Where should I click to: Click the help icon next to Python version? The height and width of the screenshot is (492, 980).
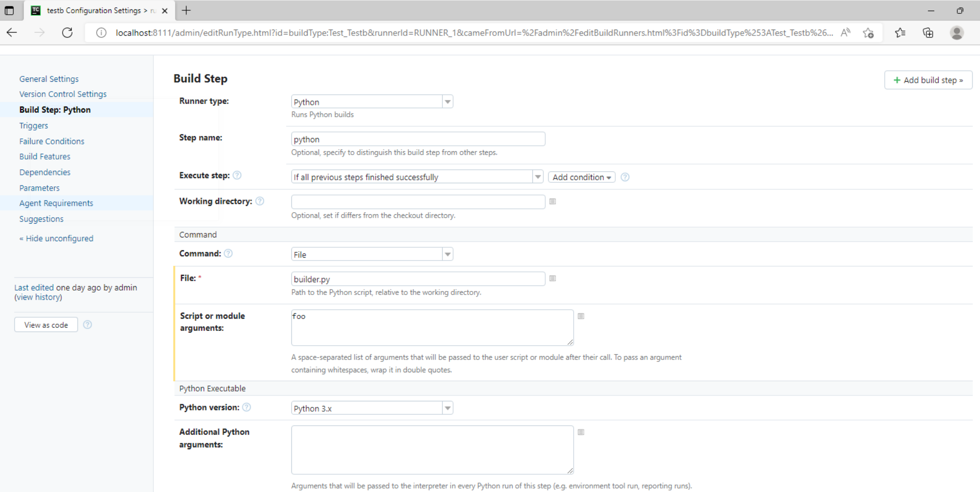[247, 407]
